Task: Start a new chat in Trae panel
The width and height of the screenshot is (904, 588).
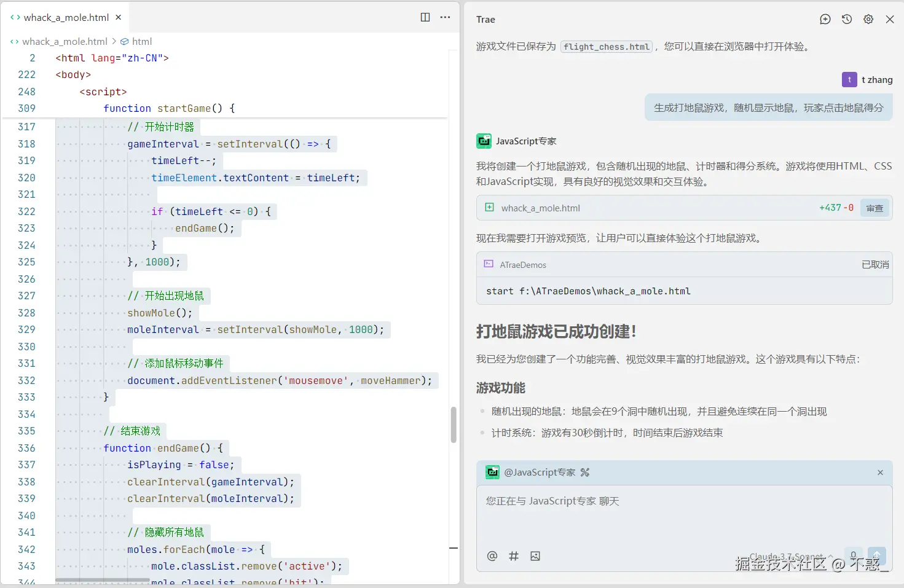Action: coord(825,19)
